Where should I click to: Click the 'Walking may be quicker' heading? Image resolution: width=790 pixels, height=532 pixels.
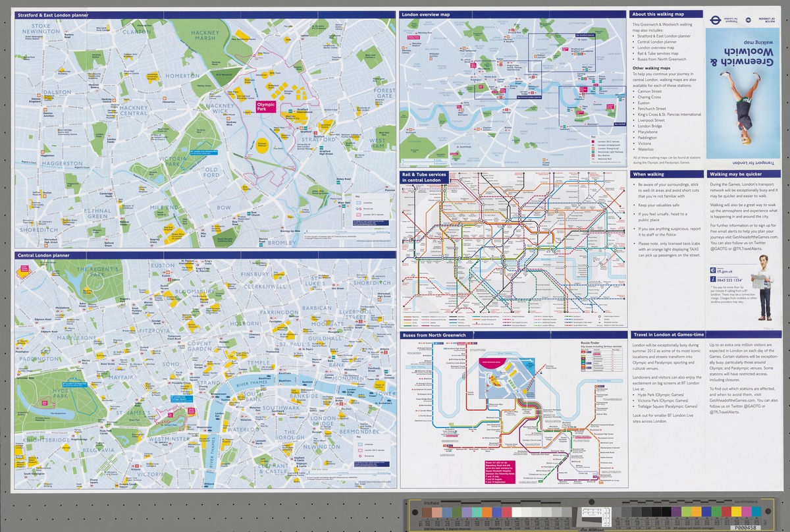[735, 174]
